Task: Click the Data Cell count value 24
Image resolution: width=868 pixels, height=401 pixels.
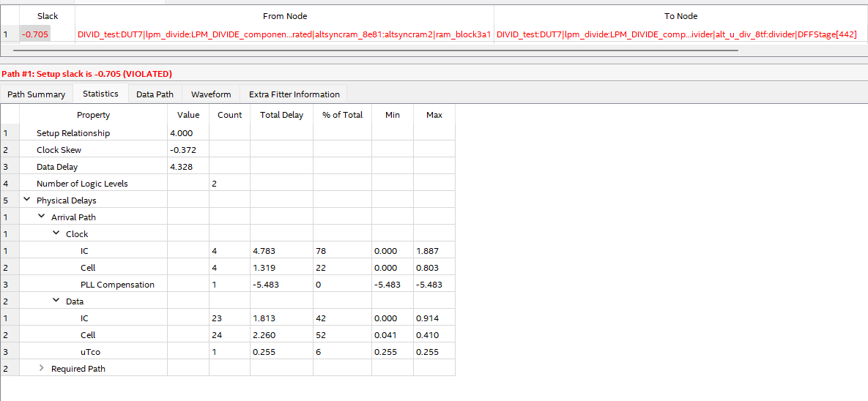Action: click(216, 334)
